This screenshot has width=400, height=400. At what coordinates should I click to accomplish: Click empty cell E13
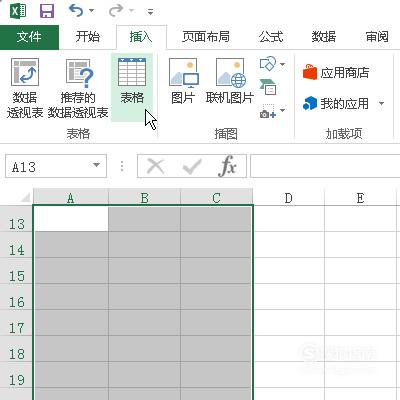361,219
